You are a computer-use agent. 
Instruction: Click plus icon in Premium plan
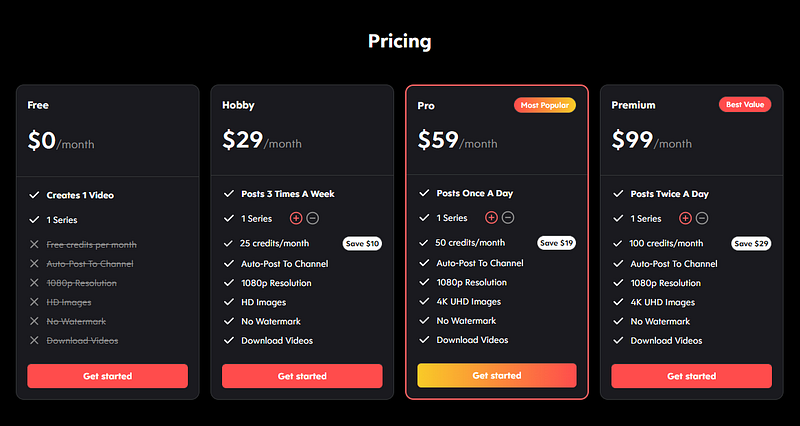[x=685, y=218]
